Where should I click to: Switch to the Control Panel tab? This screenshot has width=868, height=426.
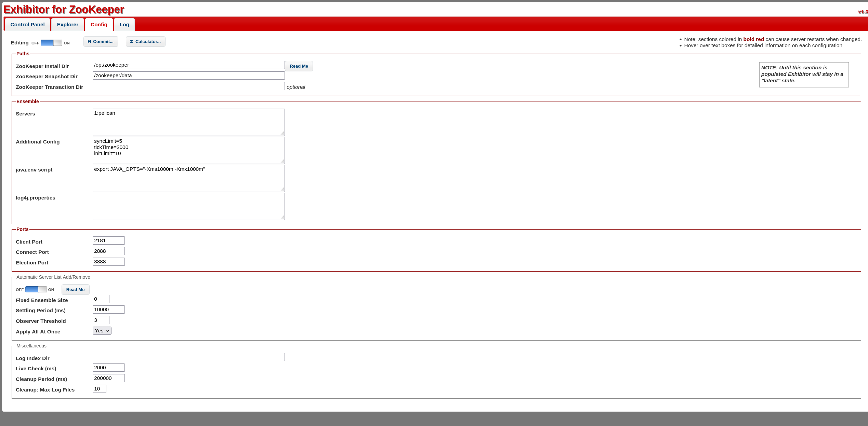tap(27, 25)
